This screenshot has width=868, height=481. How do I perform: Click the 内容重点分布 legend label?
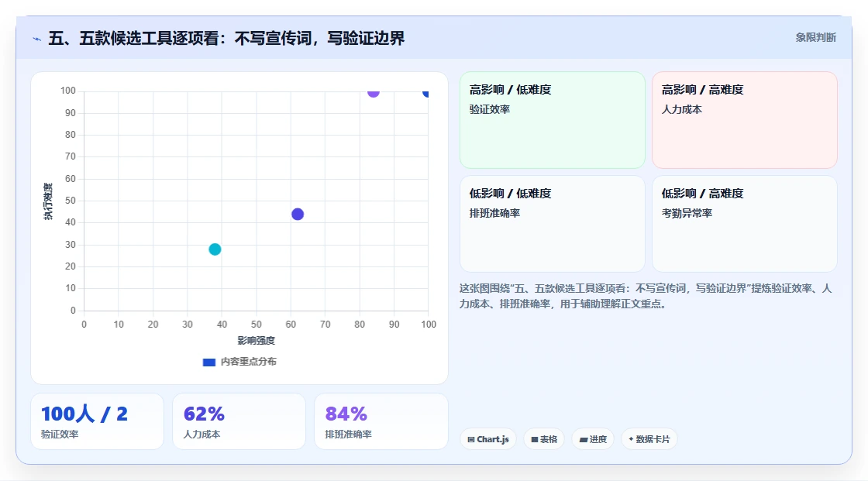point(248,362)
